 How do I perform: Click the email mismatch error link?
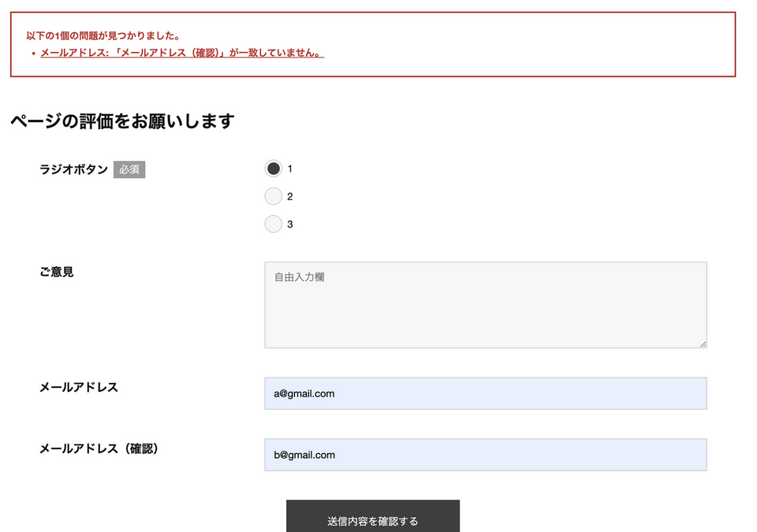[181, 53]
